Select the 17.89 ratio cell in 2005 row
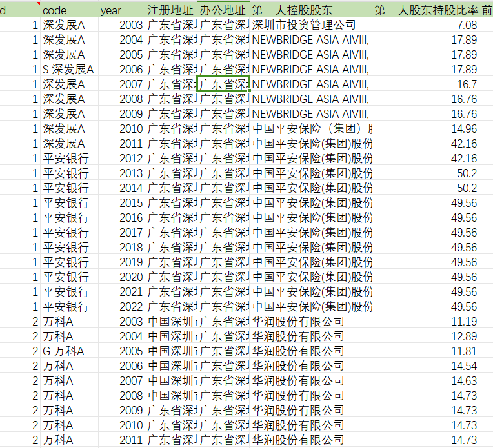 tap(426, 55)
